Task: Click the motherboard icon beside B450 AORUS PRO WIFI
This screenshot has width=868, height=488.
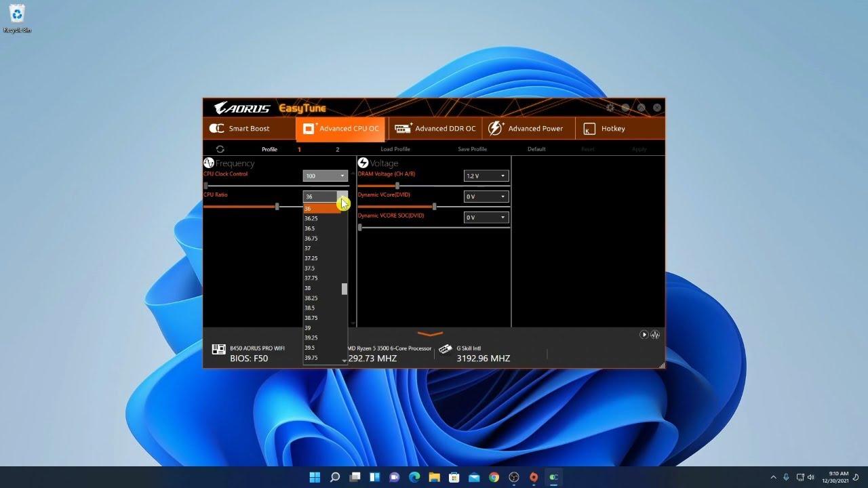Action: click(218, 348)
